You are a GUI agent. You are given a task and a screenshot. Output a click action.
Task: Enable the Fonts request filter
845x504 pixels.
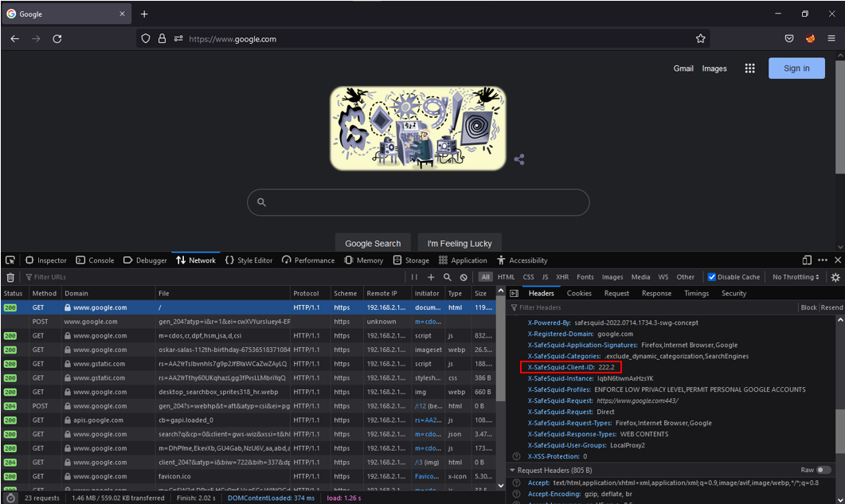tap(585, 277)
